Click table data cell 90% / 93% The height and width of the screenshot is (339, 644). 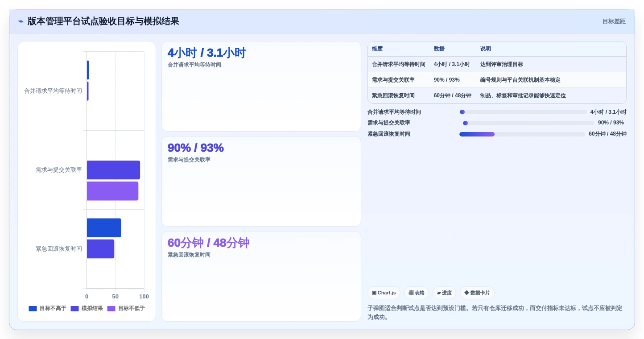(x=447, y=80)
